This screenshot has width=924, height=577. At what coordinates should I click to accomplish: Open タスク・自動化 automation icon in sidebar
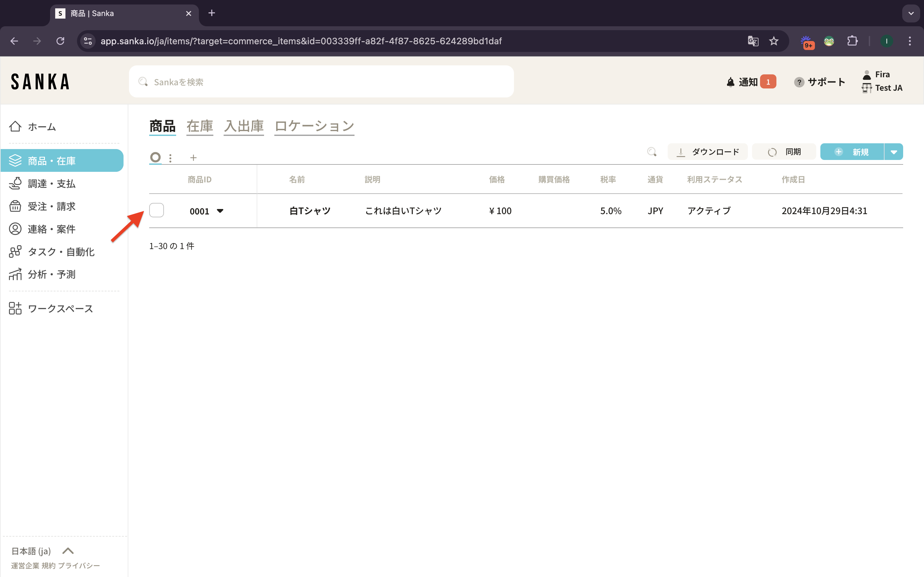coord(15,252)
